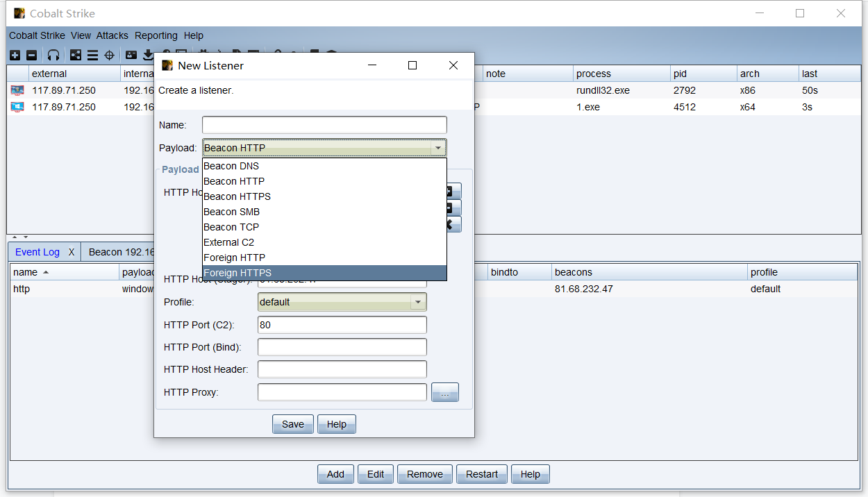
Task: Switch to the Event Log tab
Action: coord(37,252)
